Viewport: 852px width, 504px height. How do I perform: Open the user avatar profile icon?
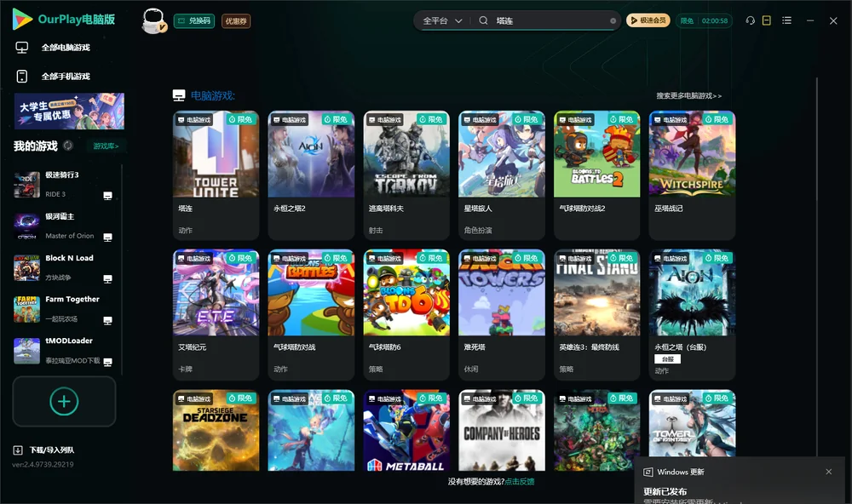(x=153, y=20)
